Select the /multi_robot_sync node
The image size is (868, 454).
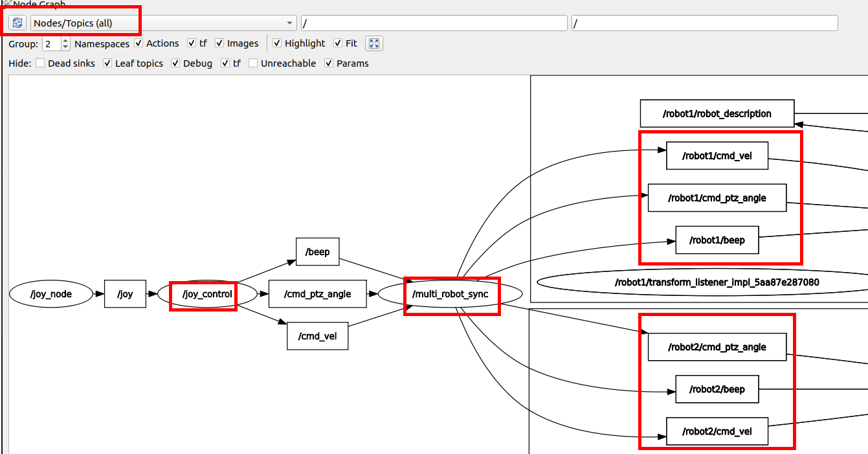pyautogui.click(x=451, y=294)
